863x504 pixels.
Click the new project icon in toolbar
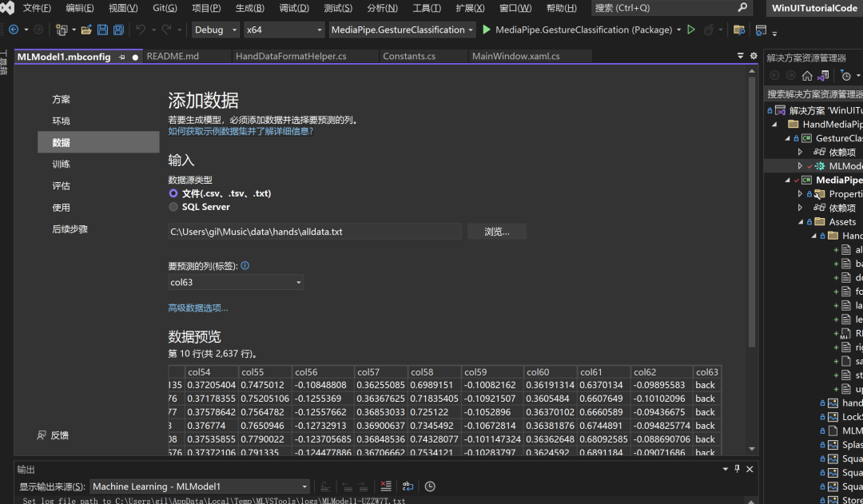[x=62, y=30]
